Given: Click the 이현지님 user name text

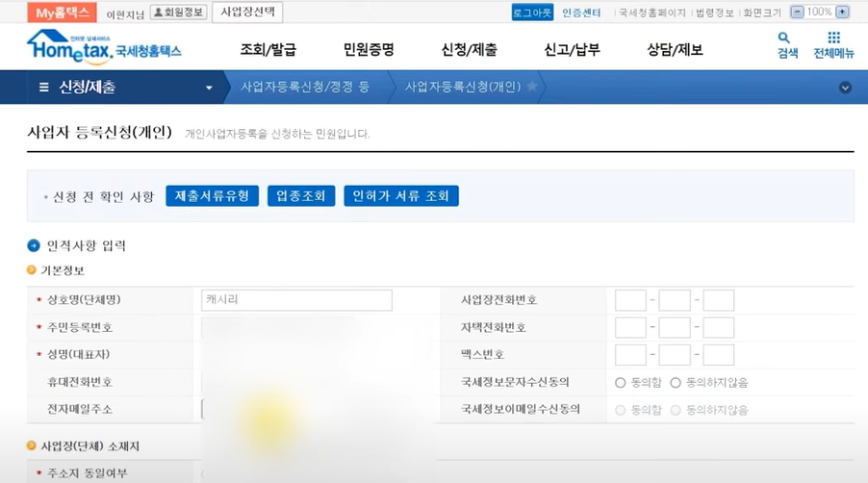Looking at the screenshot, I should (x=125, y=13).
